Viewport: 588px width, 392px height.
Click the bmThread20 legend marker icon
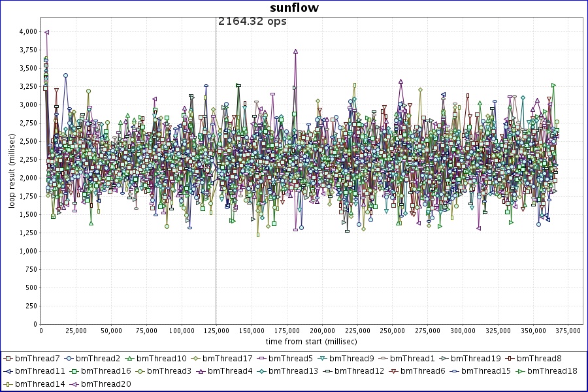click(x=74, y=384)
